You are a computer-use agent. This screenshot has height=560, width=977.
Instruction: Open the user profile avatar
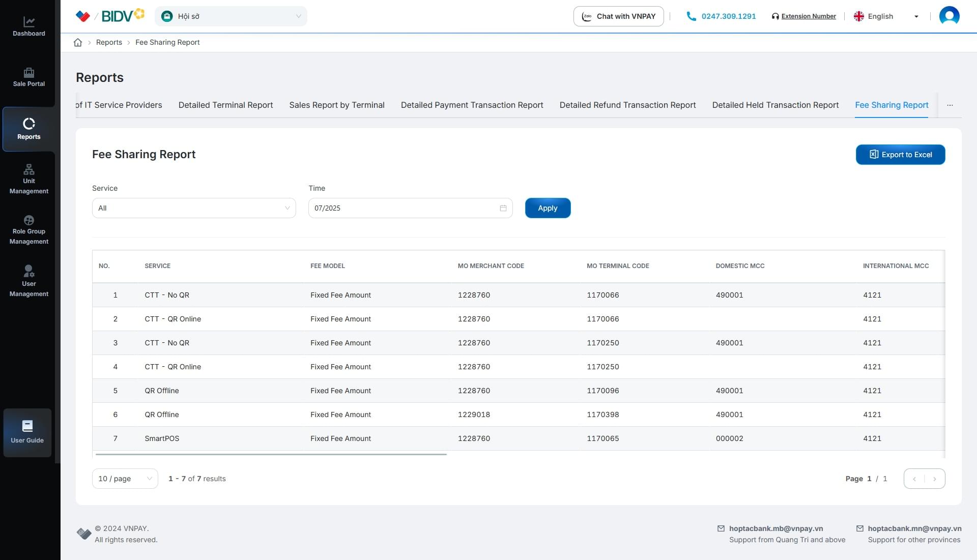click(949, 16)
